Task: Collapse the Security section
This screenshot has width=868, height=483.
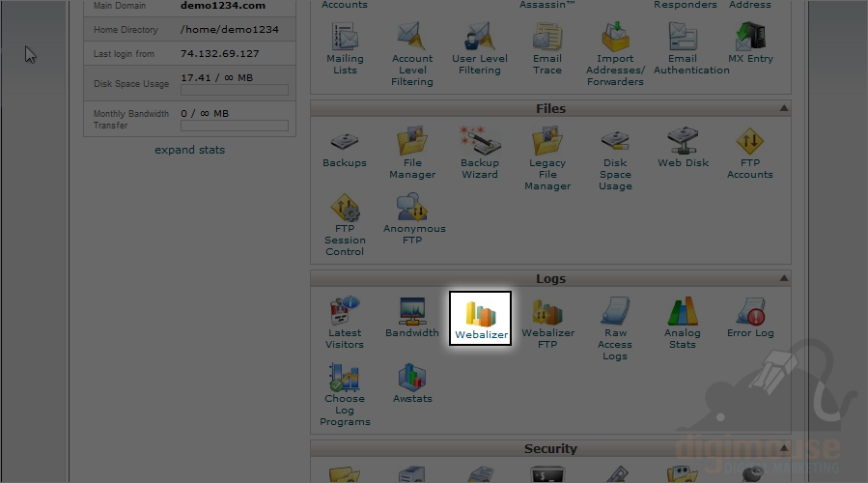Action: pyautogui.click(x=784, y=448)
